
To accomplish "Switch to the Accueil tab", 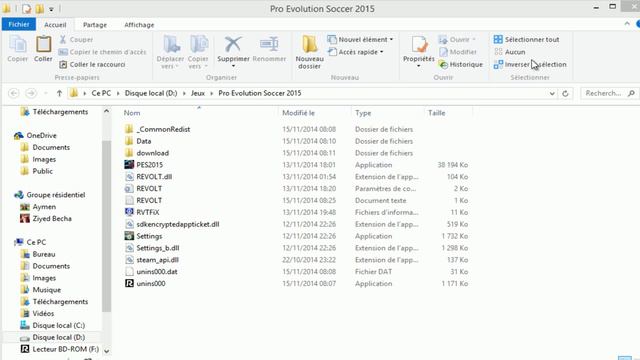I will tap(55, 25).
